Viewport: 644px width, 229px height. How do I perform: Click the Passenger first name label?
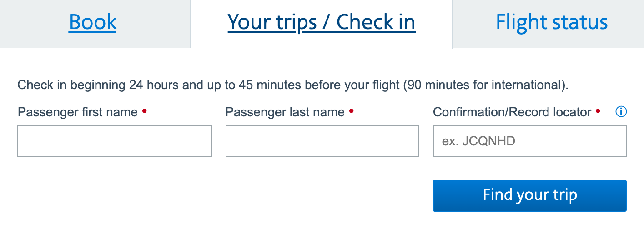[78, 112]
